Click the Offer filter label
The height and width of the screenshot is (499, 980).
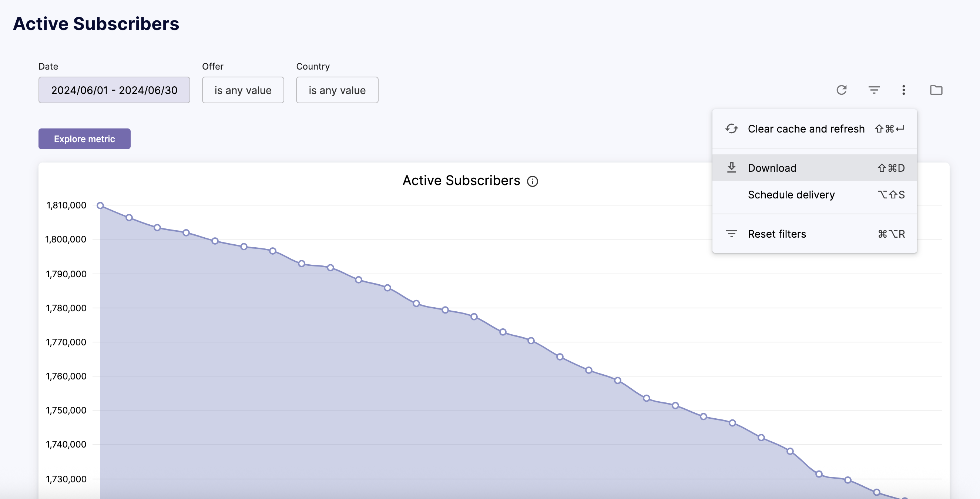click(x=213, y=67)
